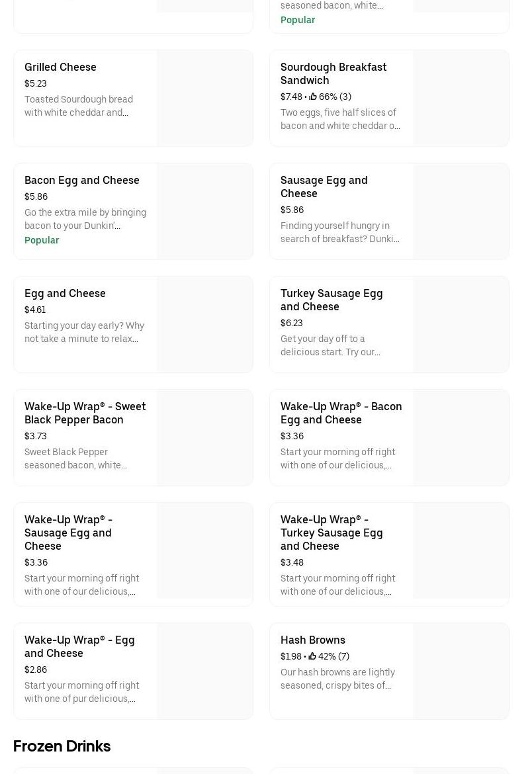The image size is (532, 774).
Task: Select Turkey Sausage Egg and Cheese title
Action: [331, 300]
